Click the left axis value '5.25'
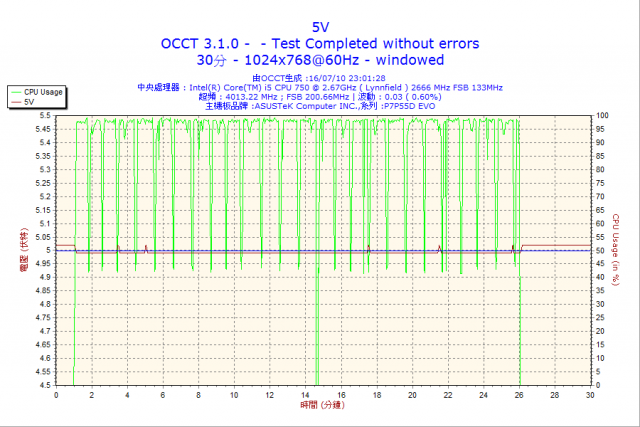Image resolution: width=640 pixels, height=427 pixels. 43,183
